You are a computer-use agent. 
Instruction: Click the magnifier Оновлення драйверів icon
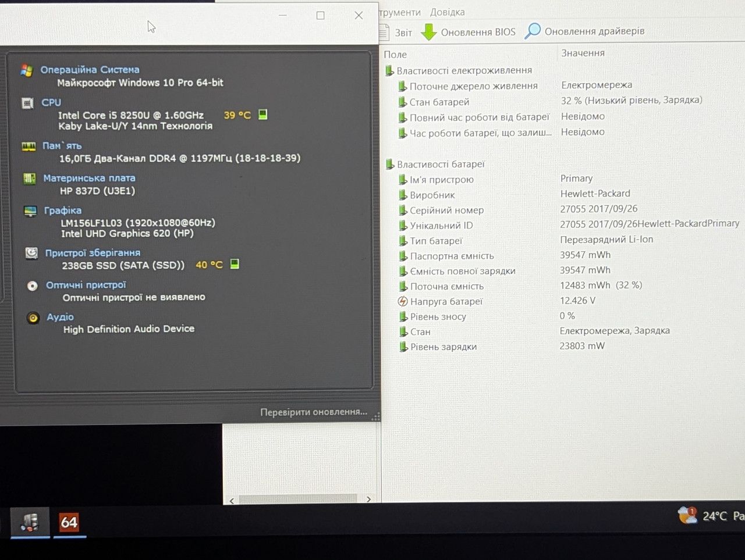click(x=533, y=31)
